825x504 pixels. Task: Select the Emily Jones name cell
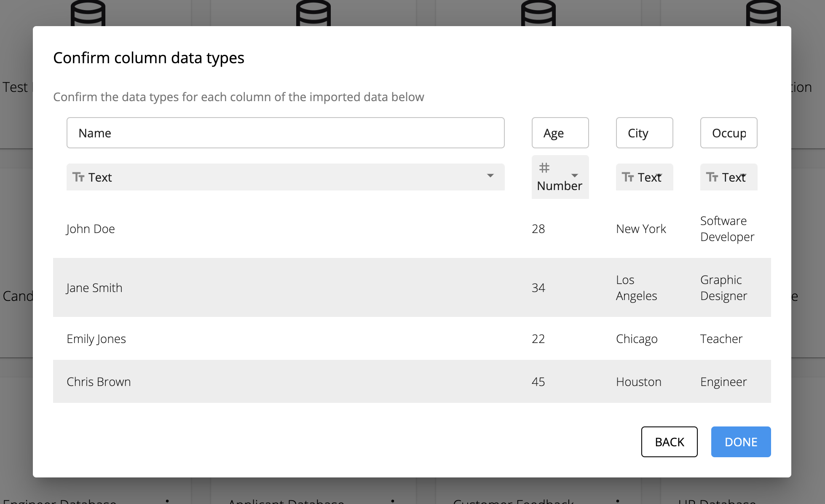point(96,339)
